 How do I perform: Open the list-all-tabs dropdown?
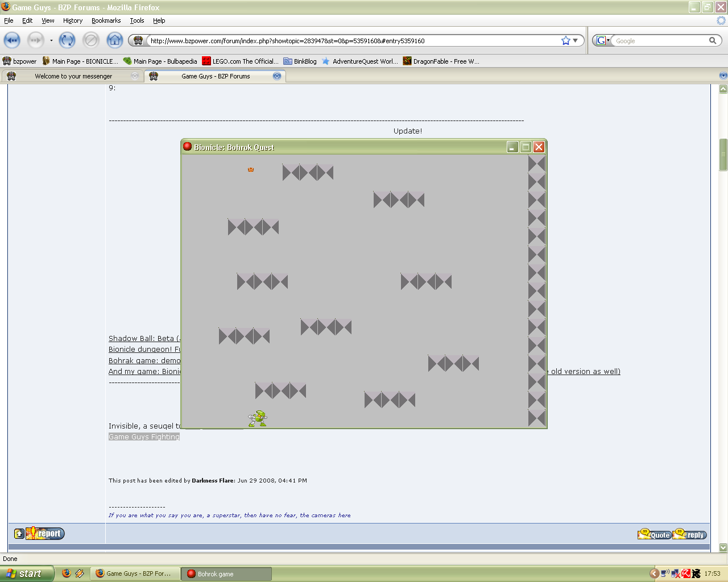pyautogui.click(x=723, y=76)
